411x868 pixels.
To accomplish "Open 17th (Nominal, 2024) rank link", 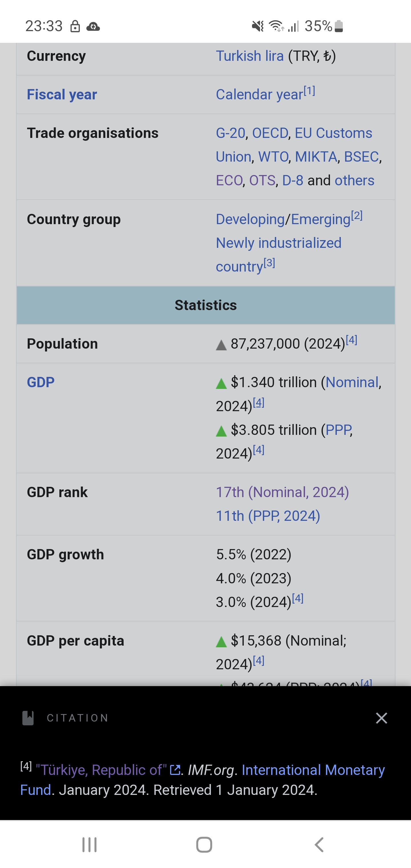I will 282,492.
